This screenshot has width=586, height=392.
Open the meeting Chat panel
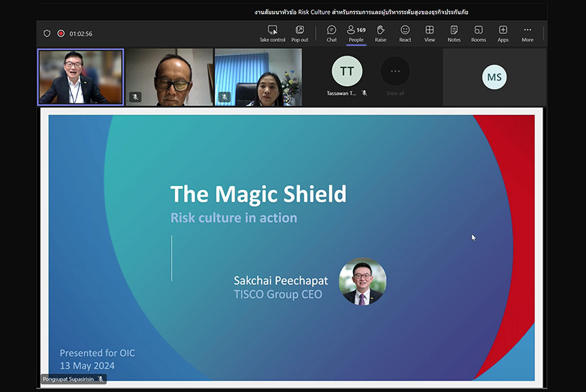(x=332, y=33)
